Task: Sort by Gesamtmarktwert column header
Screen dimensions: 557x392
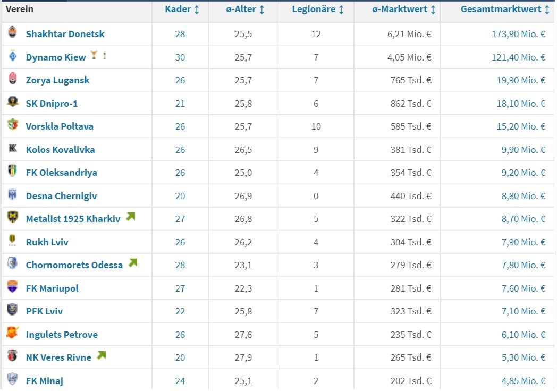Action: [x=505, y=10]
